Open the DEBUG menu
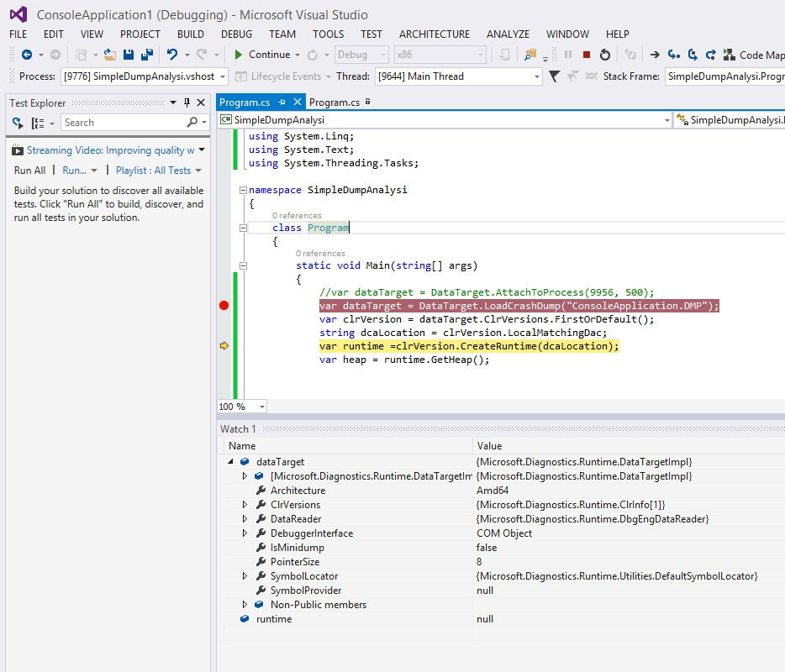 [x=236, y=34]
